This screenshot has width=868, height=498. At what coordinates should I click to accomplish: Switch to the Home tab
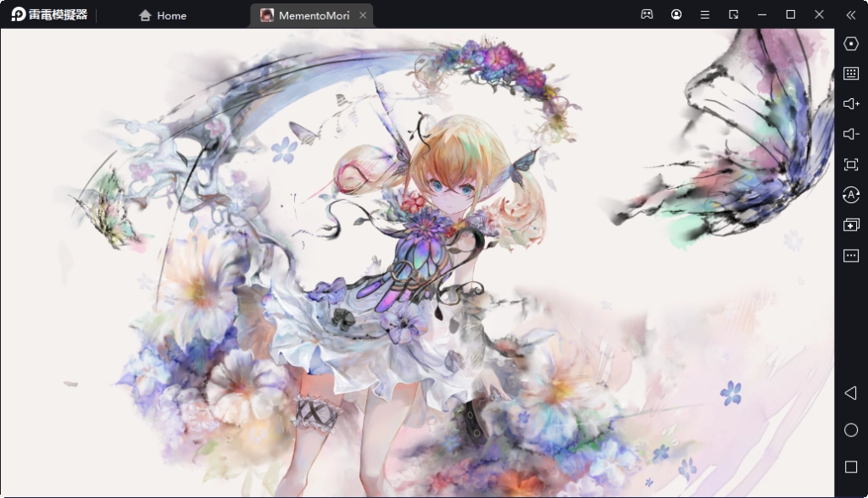pos(163,15)
